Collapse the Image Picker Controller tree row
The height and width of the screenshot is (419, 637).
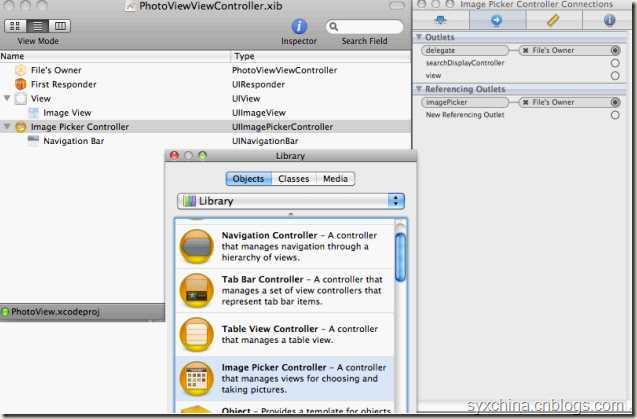click(7, 126)
